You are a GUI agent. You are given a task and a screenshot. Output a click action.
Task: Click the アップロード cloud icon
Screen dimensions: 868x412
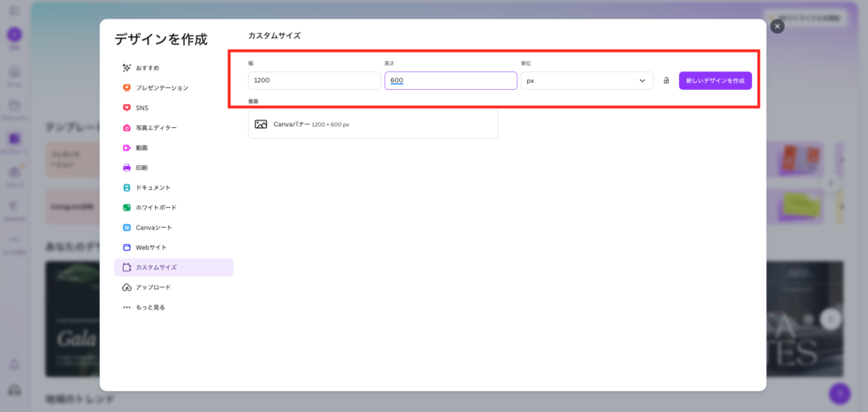point(126,287)
